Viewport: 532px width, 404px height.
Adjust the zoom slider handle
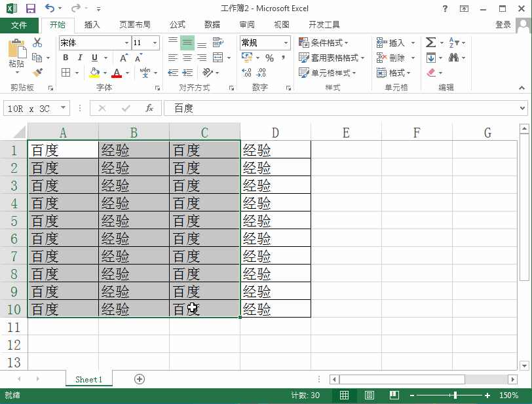(x=455, y=395)
